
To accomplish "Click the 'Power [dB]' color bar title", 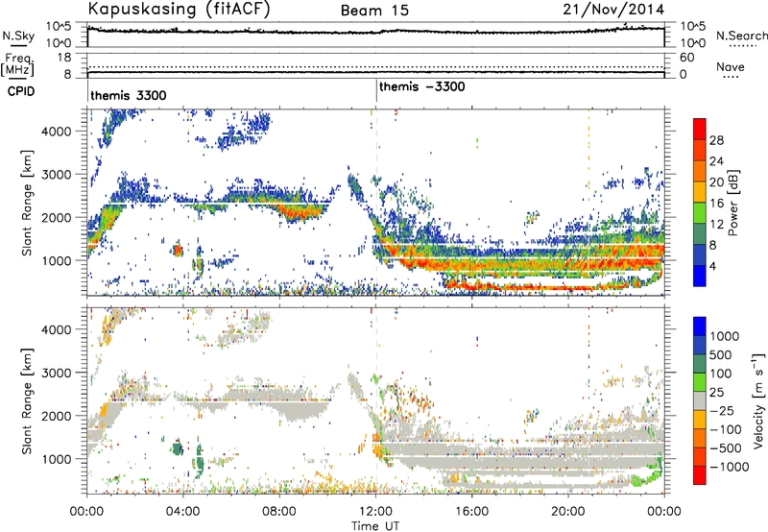I will pyautogui.click(x=733, y=203).
